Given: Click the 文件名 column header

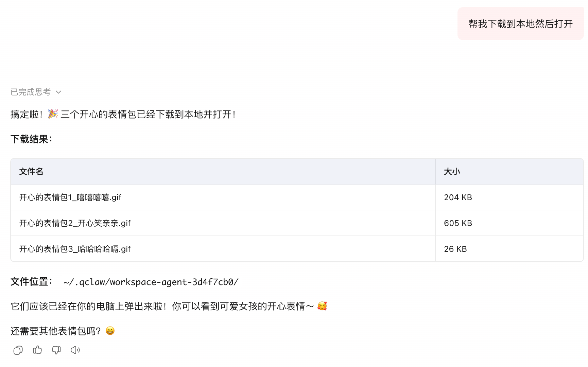Looking at the screenshot, I should [x=31, y=172].
